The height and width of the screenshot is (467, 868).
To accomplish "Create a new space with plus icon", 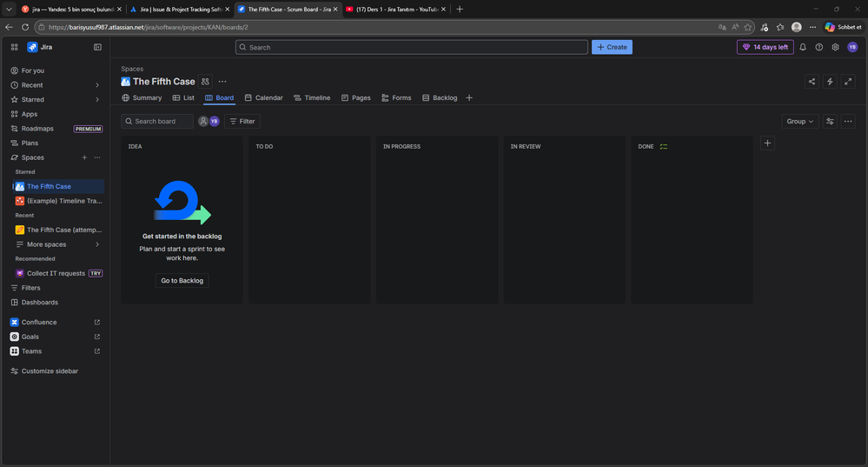I will [84, 157].
